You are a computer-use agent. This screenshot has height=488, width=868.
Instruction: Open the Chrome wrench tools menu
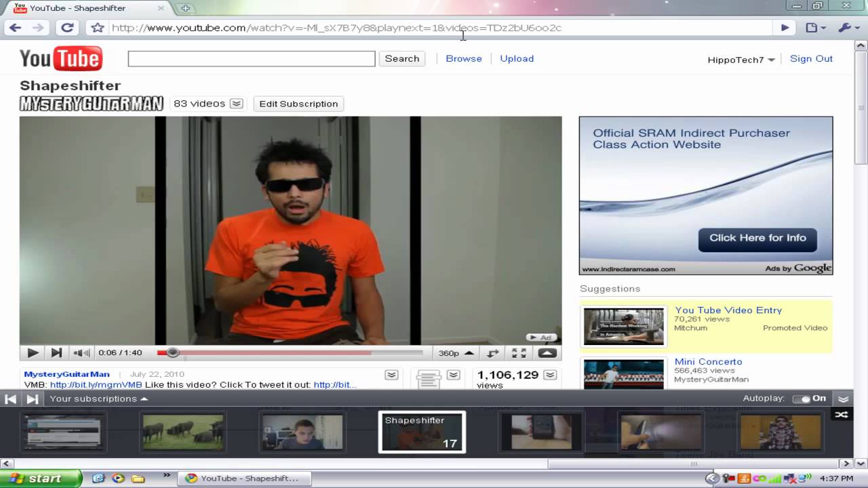tap(848, 28)
